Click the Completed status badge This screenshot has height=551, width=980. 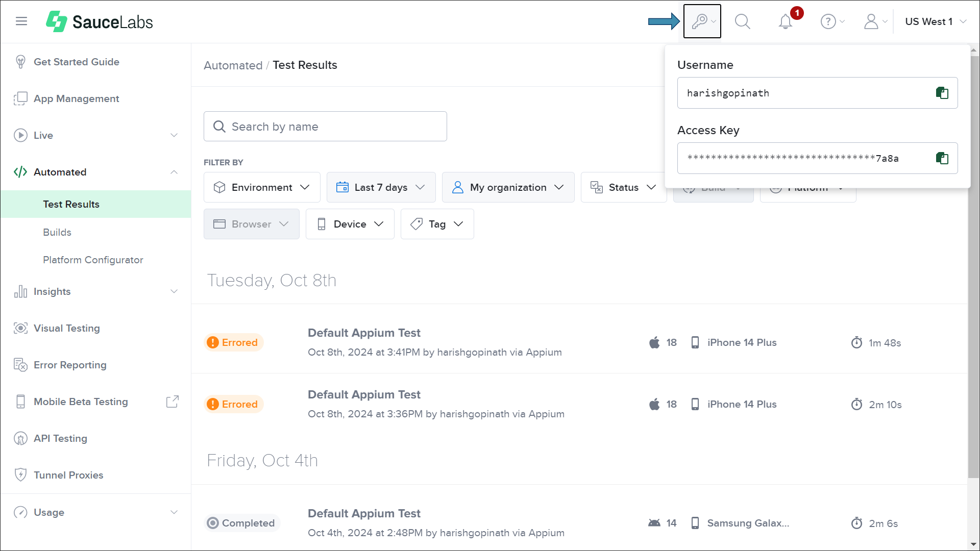click(x=242, y=523)
